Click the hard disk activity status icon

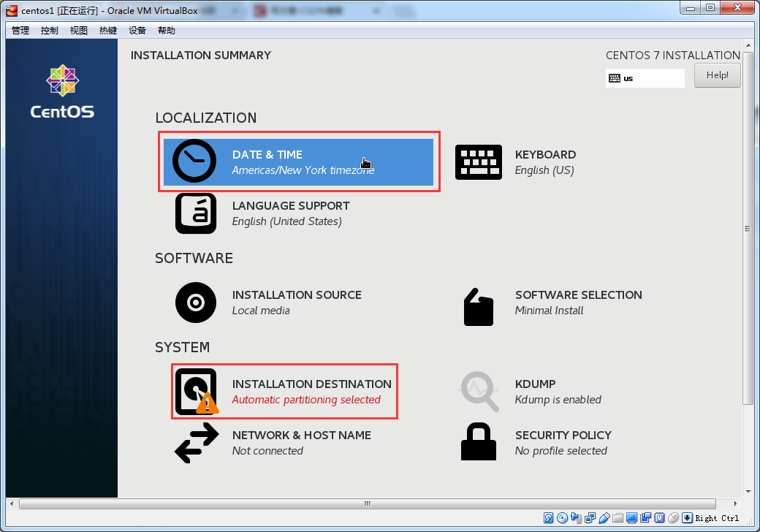(x=548, y=518)
